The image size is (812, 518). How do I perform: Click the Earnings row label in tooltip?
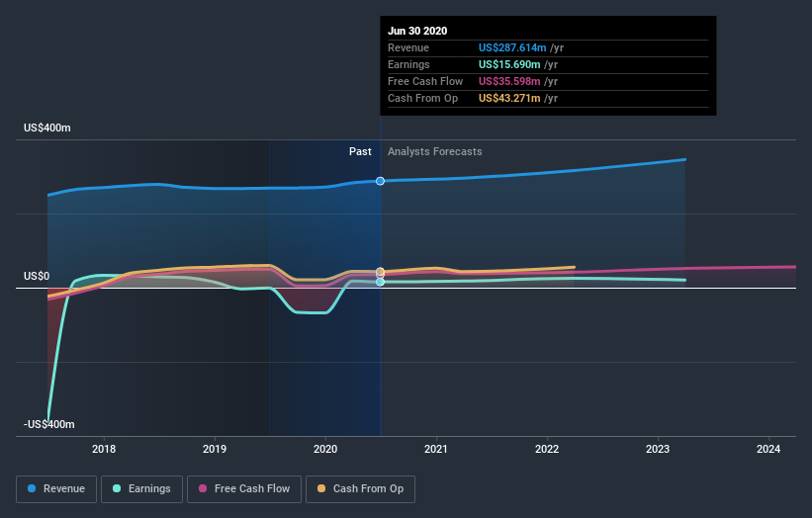[408, 64]
